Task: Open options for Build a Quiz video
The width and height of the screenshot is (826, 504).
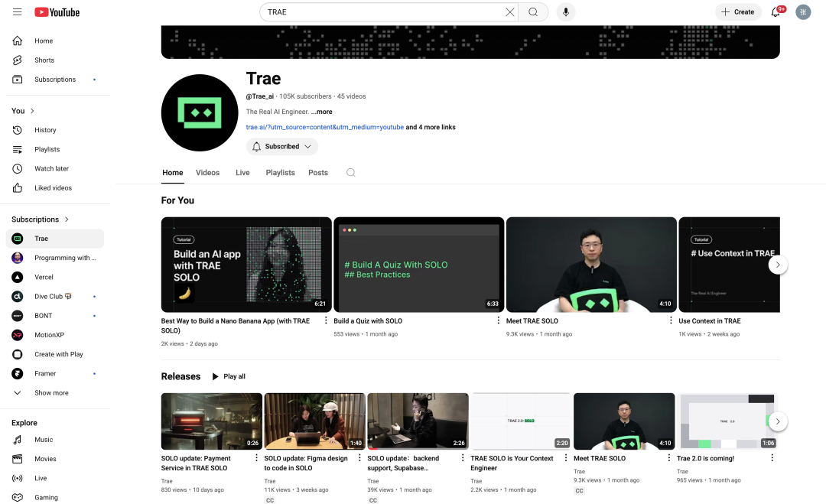Action: coord(499,320)
